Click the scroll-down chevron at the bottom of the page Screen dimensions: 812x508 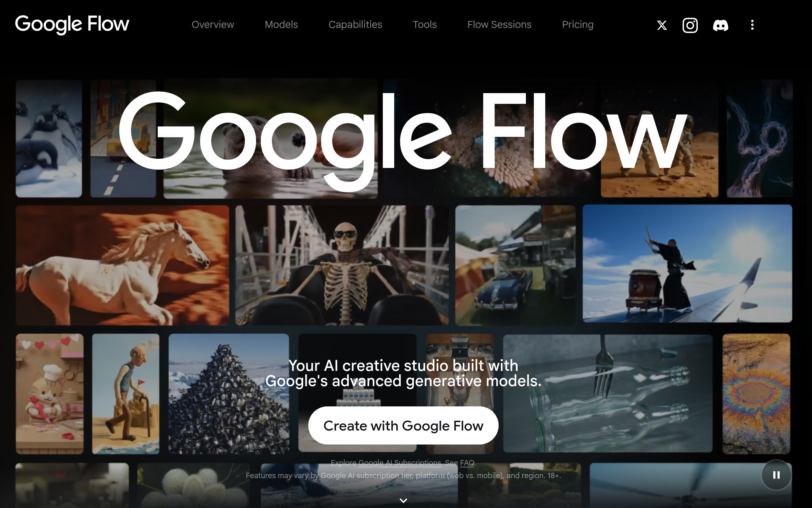[403, 501]
